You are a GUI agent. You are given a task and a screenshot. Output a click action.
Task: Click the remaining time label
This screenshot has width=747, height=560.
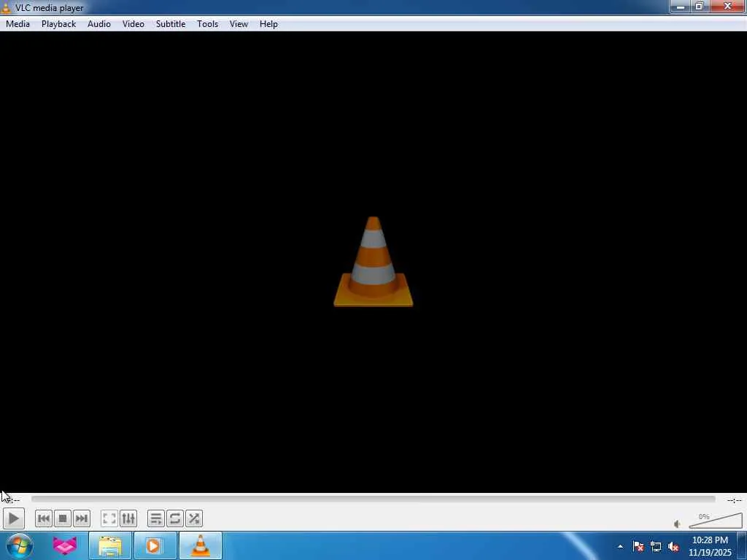pyautogui.click(x=734, y=500)
